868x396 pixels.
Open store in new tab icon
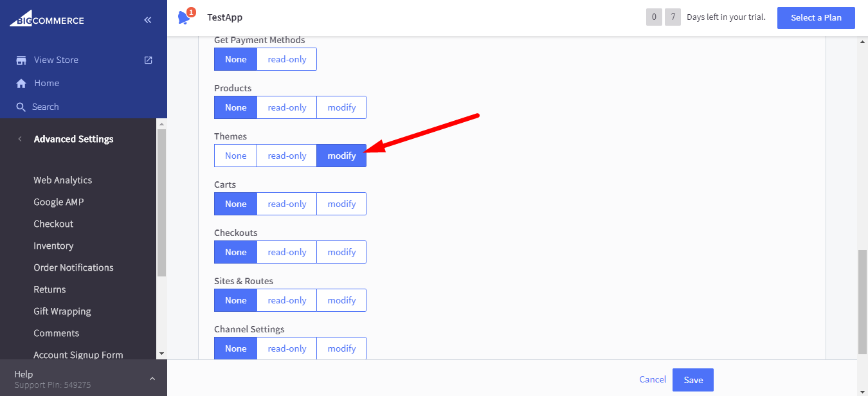point(148,60)
